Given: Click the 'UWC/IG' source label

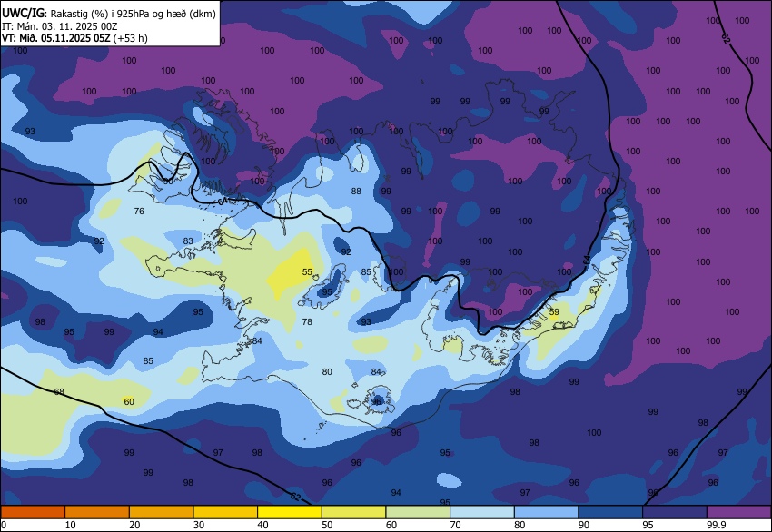Looking at the screenshot, I should (x=23, y=14).
